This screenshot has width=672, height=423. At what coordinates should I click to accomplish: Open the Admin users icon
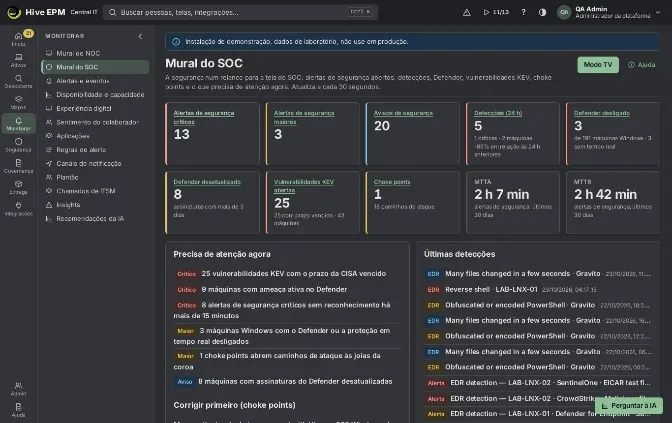pyautogui.click(x=18, y=389)
